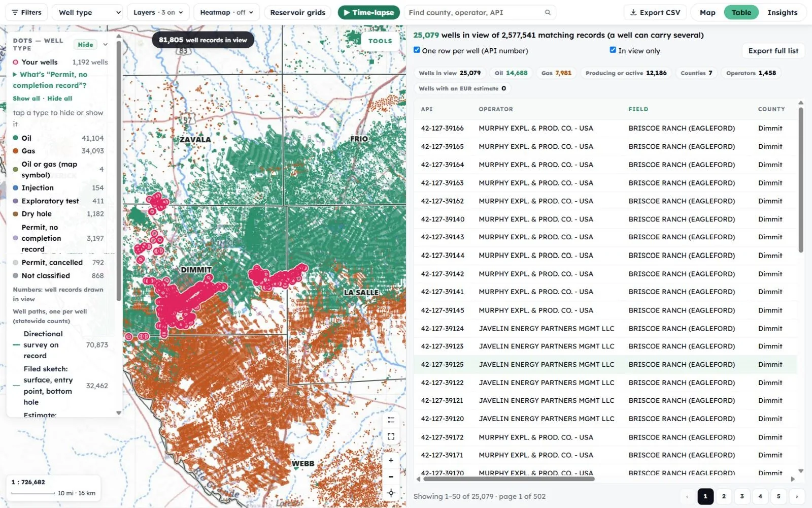Expand What's Permit, no completion record
The height and width of the screenshot is (508, 812).
pyautogui.click(x=50, y=80)
